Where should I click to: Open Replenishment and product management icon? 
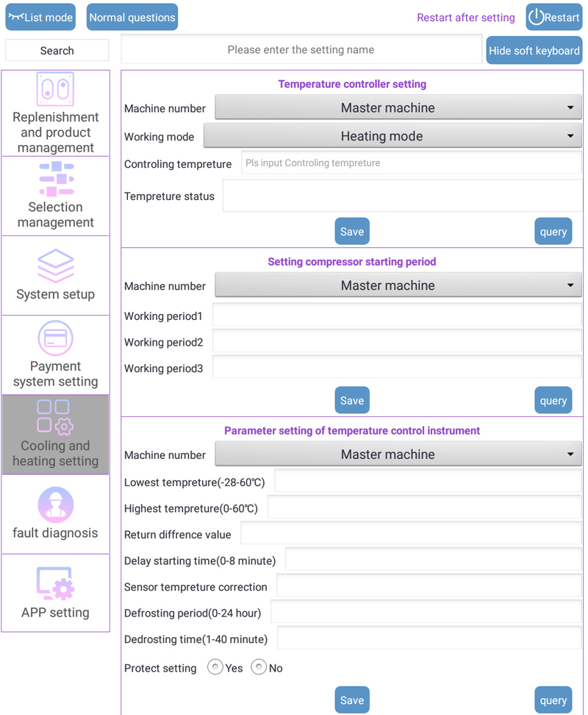coord(55,89)
